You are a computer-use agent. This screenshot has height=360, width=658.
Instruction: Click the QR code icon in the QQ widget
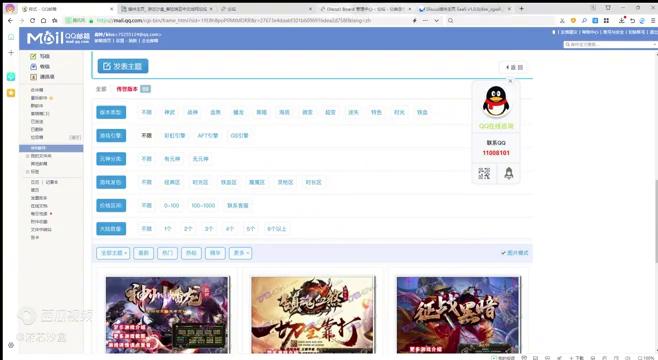click(x=484, y=173)
